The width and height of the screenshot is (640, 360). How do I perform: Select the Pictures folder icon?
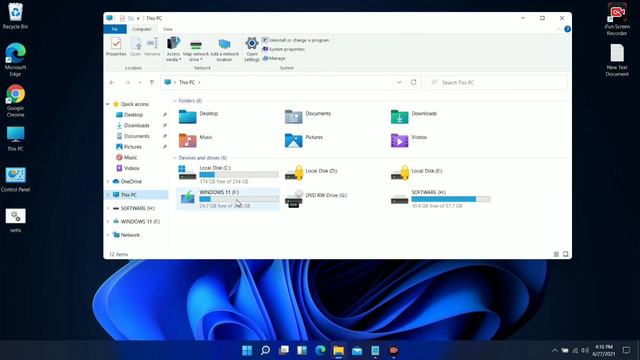click(x=293, y=140)
